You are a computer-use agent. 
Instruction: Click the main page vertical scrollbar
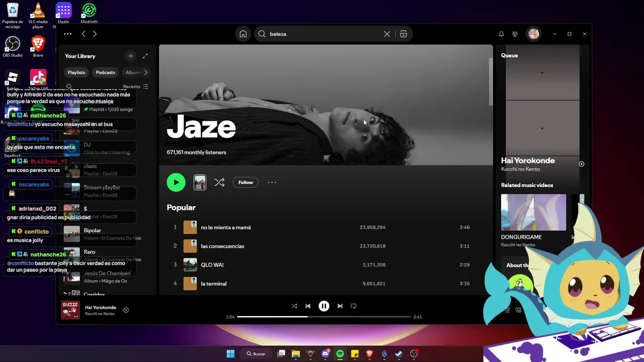(x=491, y=82)
